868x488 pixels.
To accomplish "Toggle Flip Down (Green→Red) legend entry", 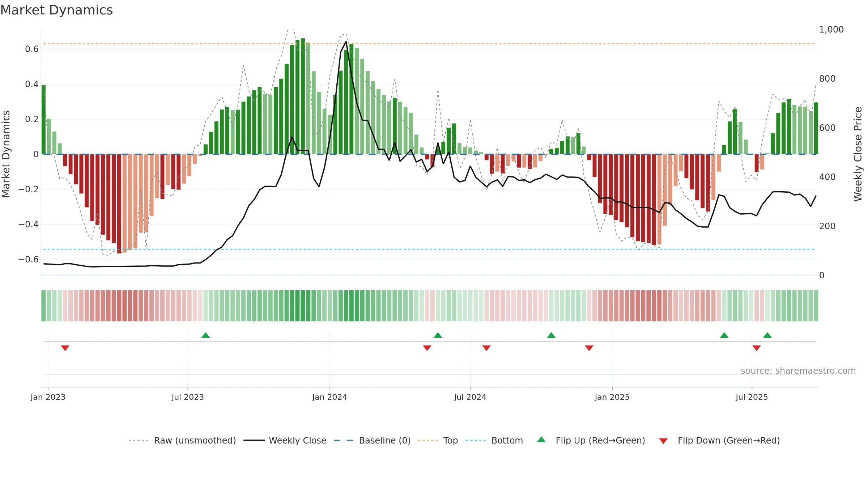I will coord(719,440).
